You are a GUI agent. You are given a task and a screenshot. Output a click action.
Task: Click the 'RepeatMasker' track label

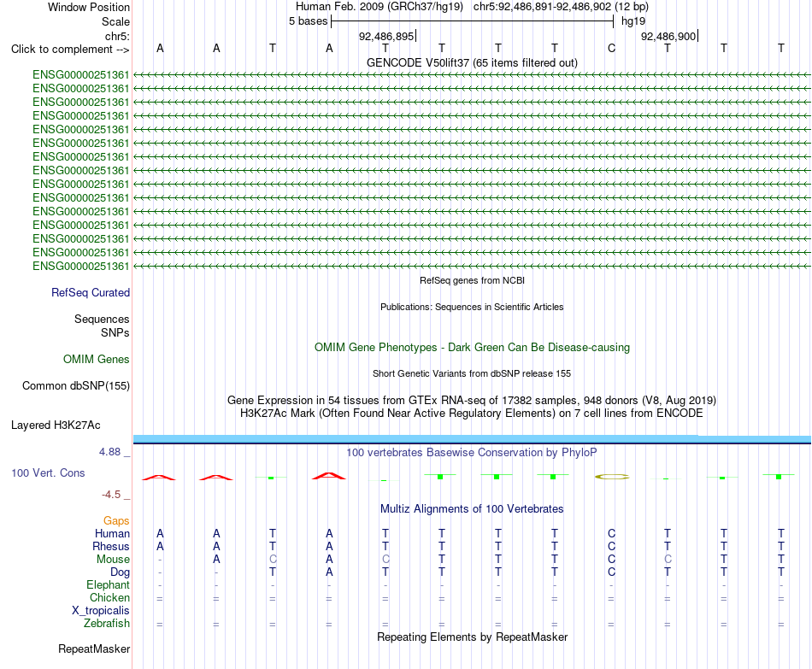(94, 648)
